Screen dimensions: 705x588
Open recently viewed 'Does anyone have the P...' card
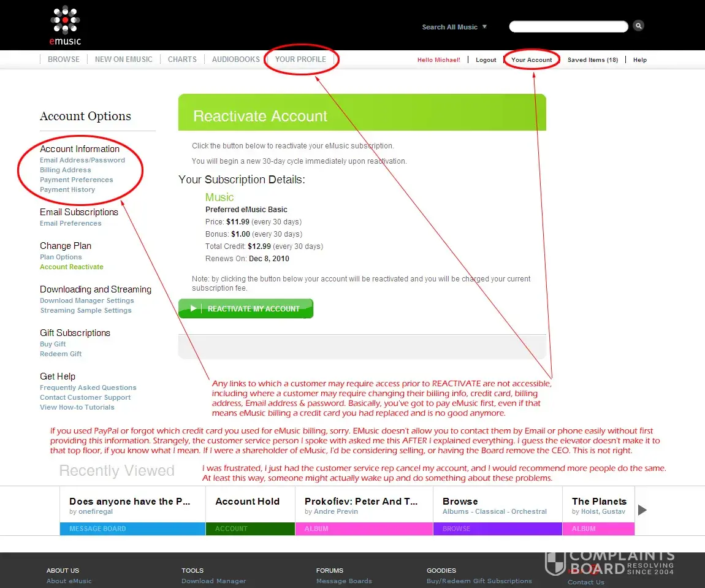click(132, 510)
